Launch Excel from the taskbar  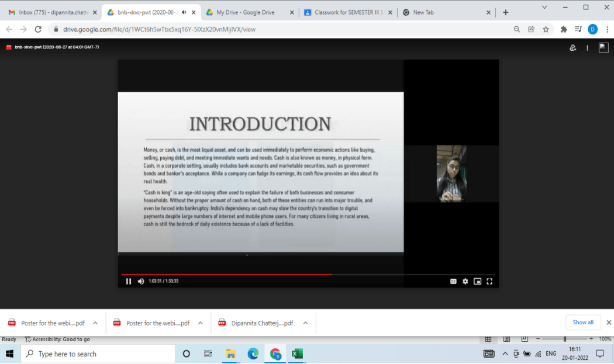coord(297,353)
